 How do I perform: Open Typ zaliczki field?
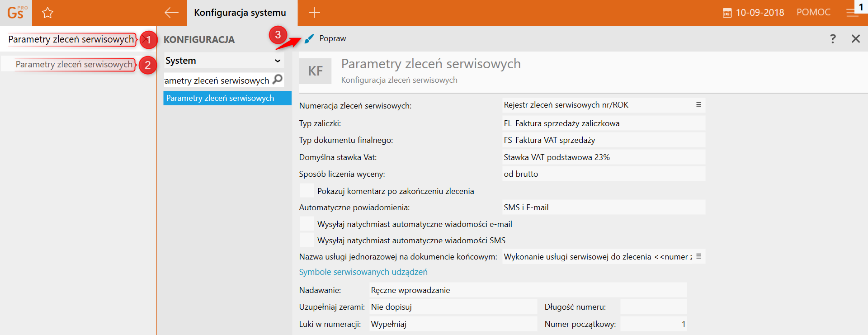604,123
